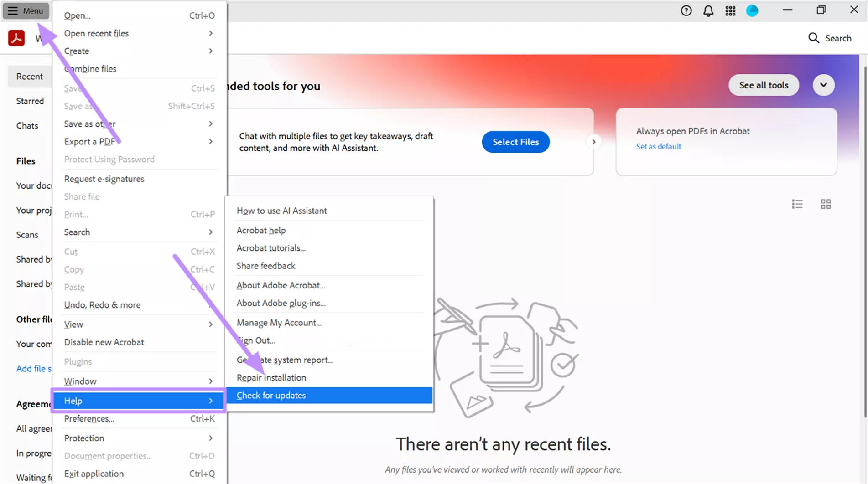
Task: Choose Exit application
Action: pos(139,474)
